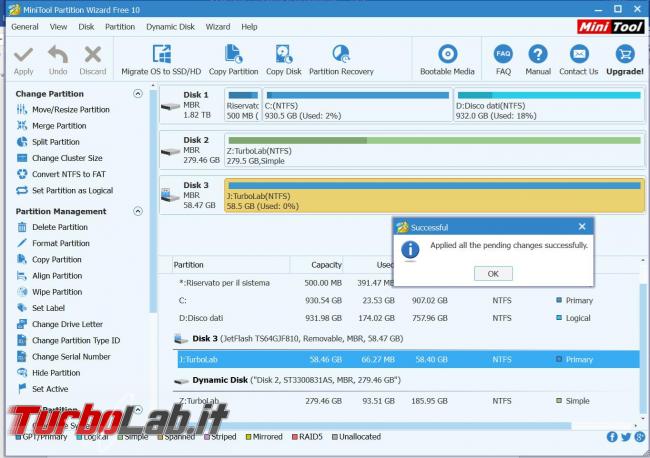Click the Disk 3 JetFlash group row

point(406,339)
